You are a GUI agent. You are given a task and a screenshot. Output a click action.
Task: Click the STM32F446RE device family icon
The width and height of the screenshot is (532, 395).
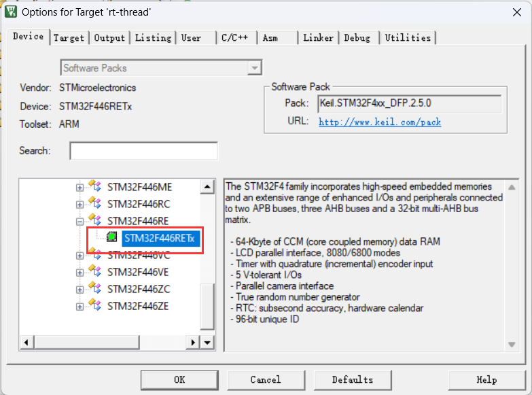pos(94,220)
